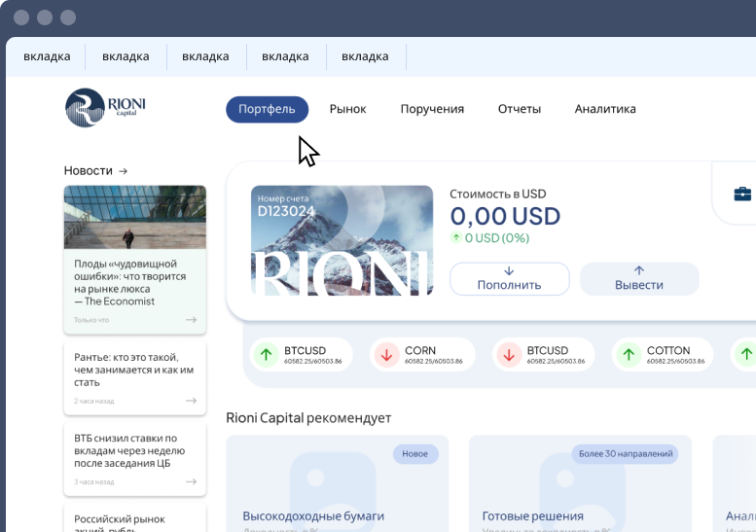Click the green up arrow of first BTCUSD
Viewport: 756px width, 532px height.
point(267,355)
